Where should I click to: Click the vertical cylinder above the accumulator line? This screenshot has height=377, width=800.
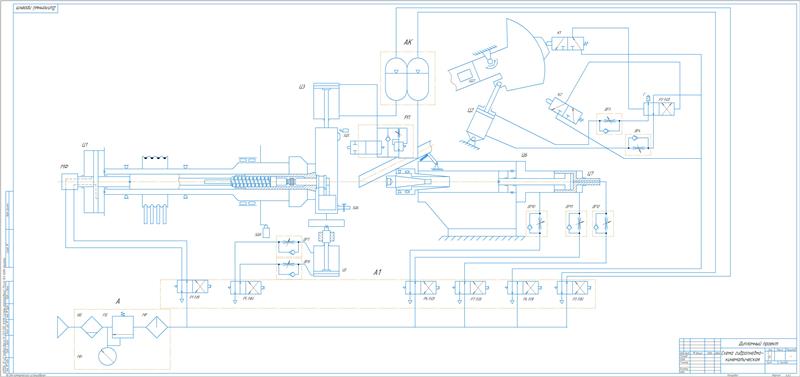(326, 102)
